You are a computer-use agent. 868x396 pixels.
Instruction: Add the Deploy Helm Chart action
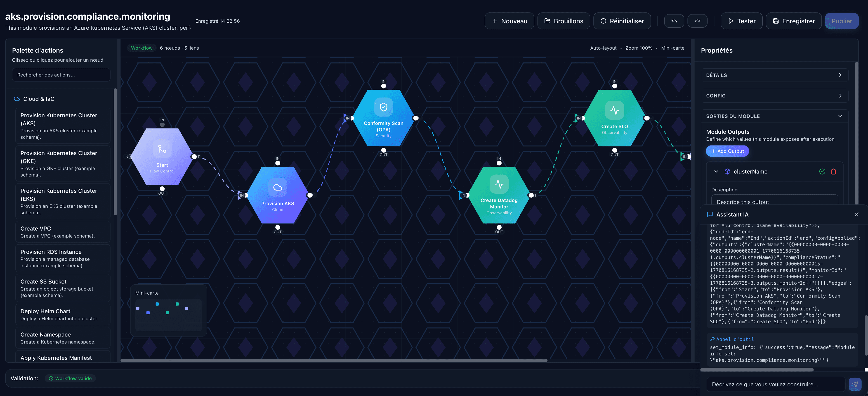coord(63,314)
